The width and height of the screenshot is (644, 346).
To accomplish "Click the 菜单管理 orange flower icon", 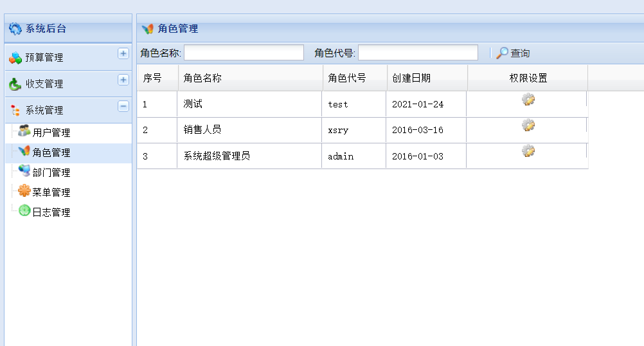I will [24, 190].
